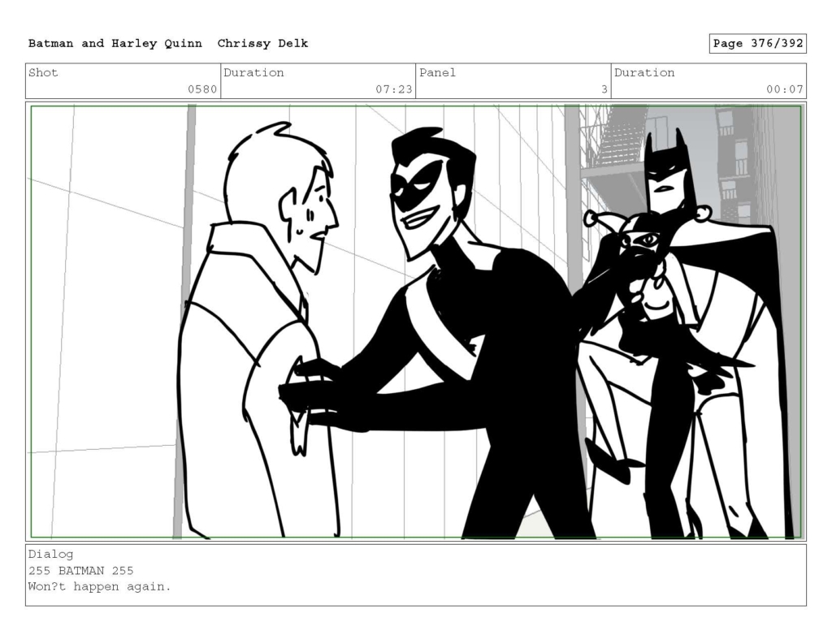Click the "Page 376/392" page indicator
The width and height of the screenshot is (832, 644).
point(758,44)
